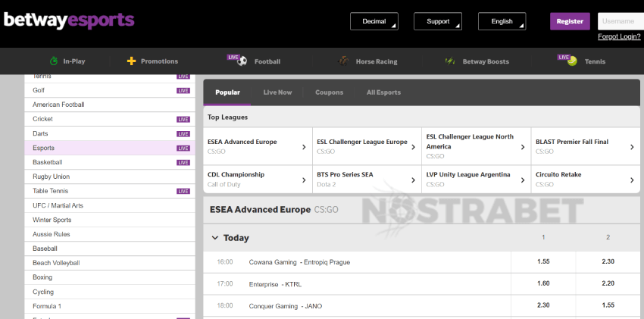Image resolution: width=644 pixels, height=319 pixels.
Task: Open the BLAST Premier Fall Final arrow
Action: click(632, 146)
